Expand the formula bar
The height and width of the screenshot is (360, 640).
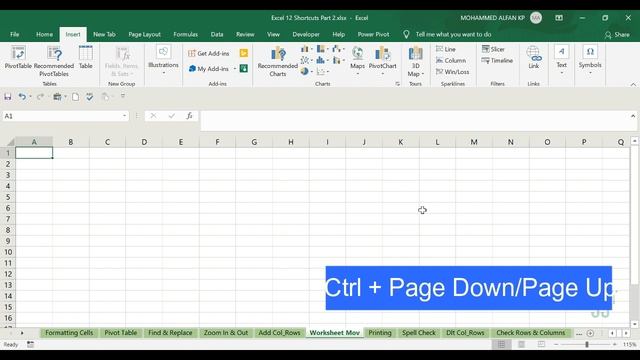tap(633, 116)
